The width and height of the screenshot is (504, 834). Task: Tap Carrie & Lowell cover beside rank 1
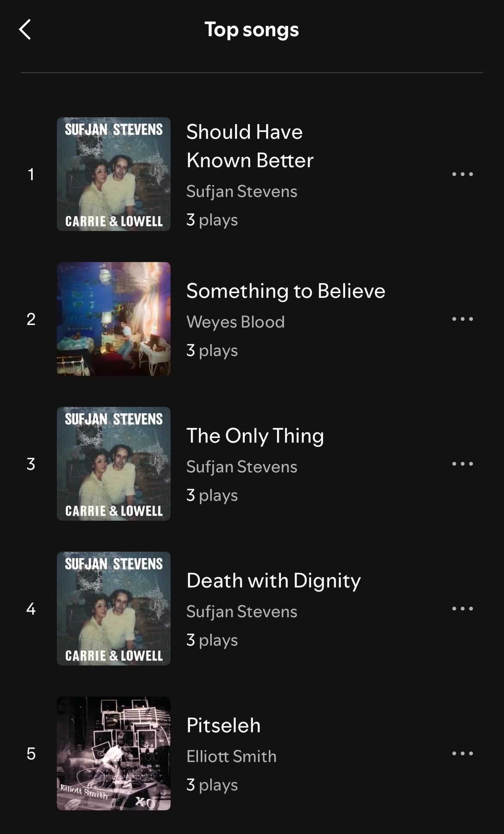pyautogui.click(x=114, y=174)
